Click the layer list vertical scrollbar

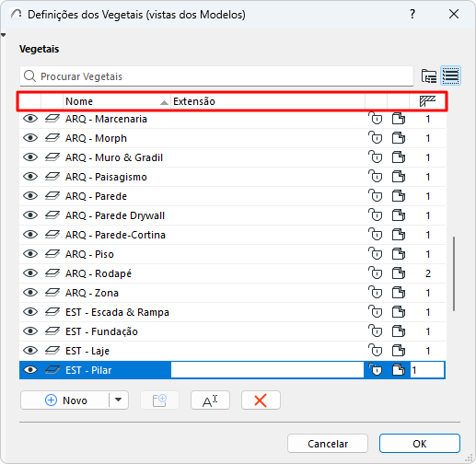click(x=454, y=273)
